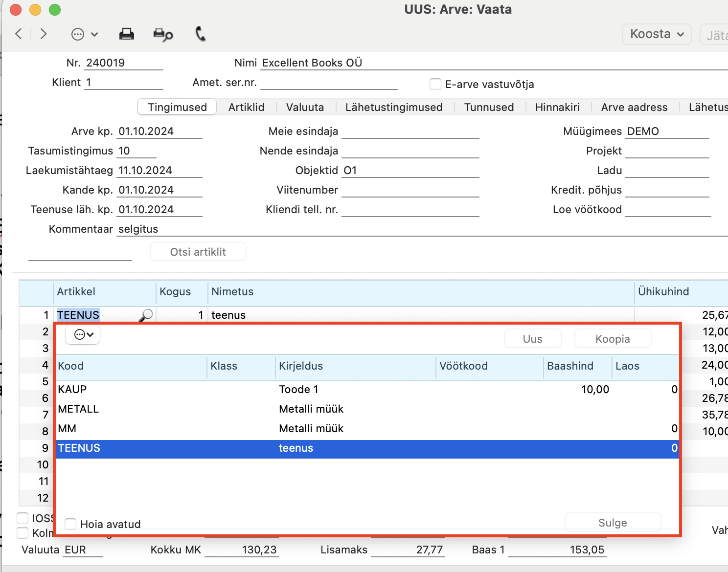Open the toolbar ellipsis actions menu
This screenshot has width=728, height=572.
point(85,34)
